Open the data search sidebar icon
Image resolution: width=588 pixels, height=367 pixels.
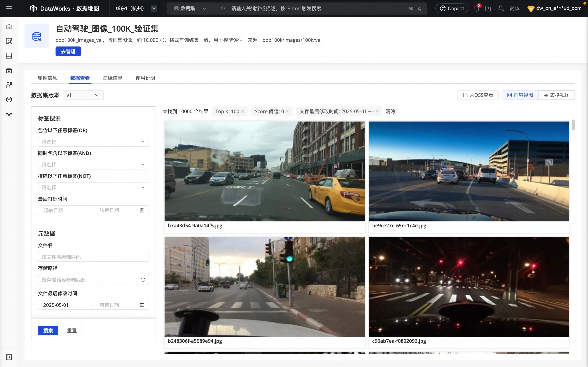[x=9, y=41]
